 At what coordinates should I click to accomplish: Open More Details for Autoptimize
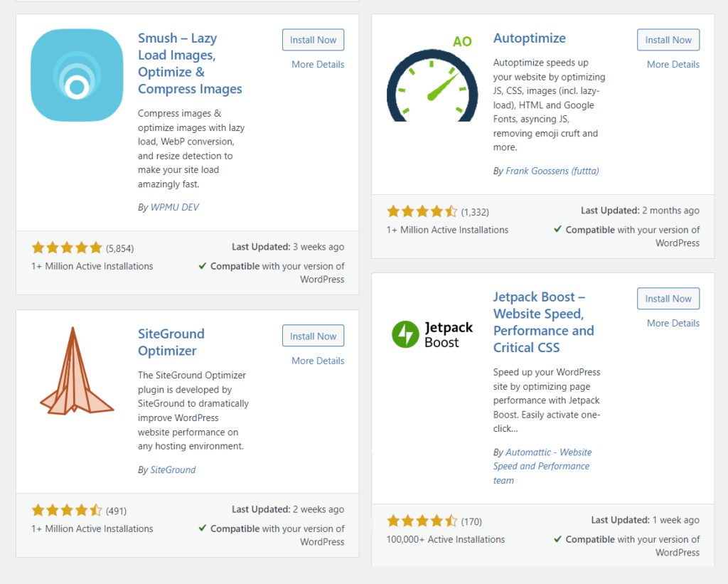(673, 65)
